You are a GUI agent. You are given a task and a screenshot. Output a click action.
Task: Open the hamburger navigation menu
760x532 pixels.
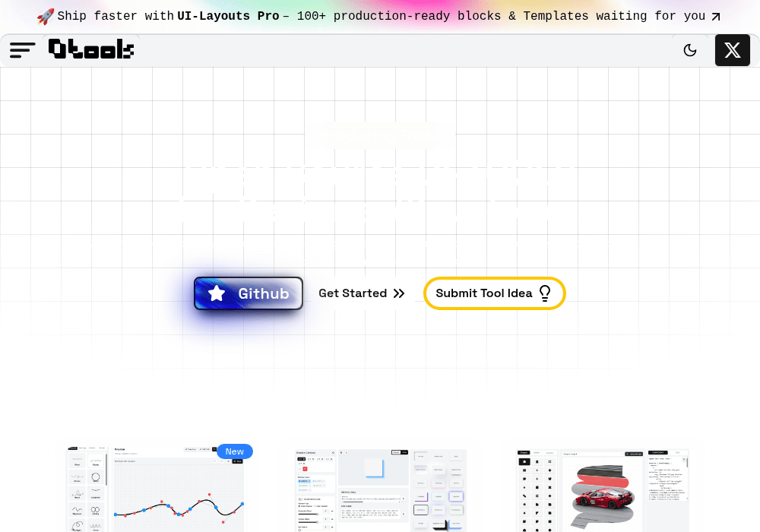click(22, 50)
